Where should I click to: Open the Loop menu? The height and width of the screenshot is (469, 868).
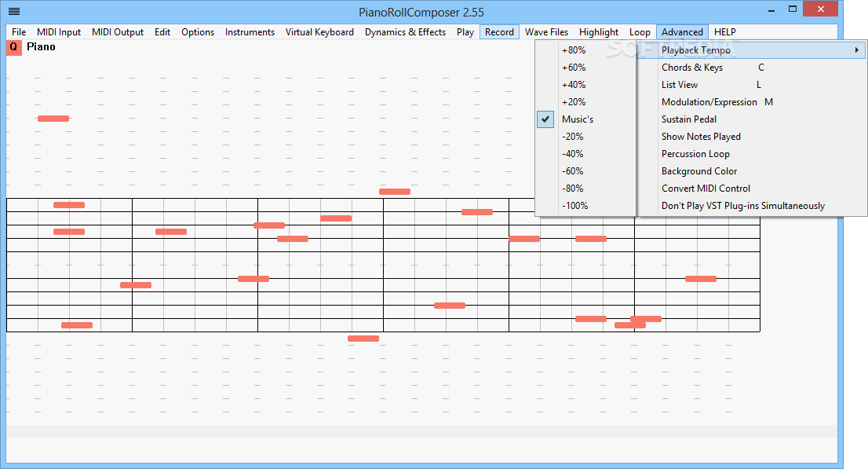[x=640, y=32]
